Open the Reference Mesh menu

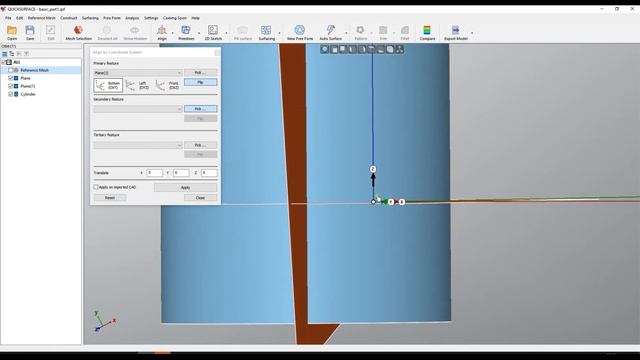42,18
